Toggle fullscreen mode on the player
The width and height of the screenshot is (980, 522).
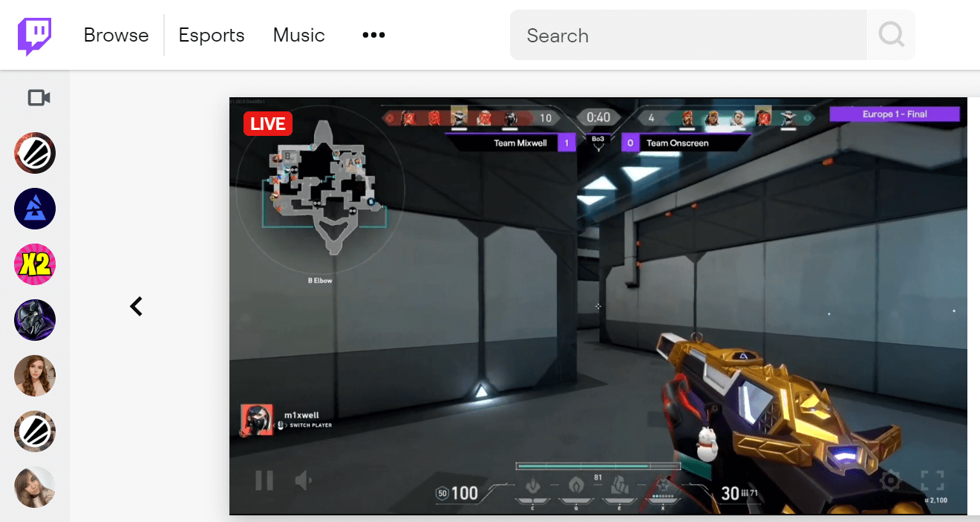click(932, 480)
